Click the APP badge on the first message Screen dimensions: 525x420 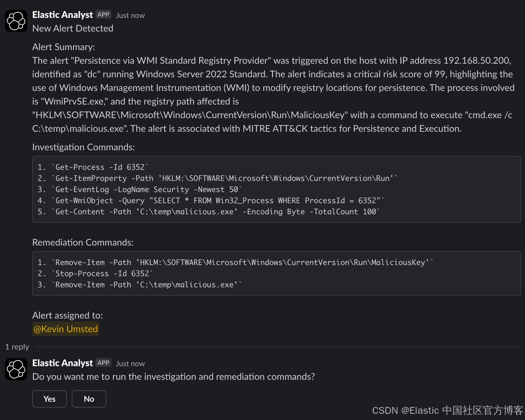103,15
